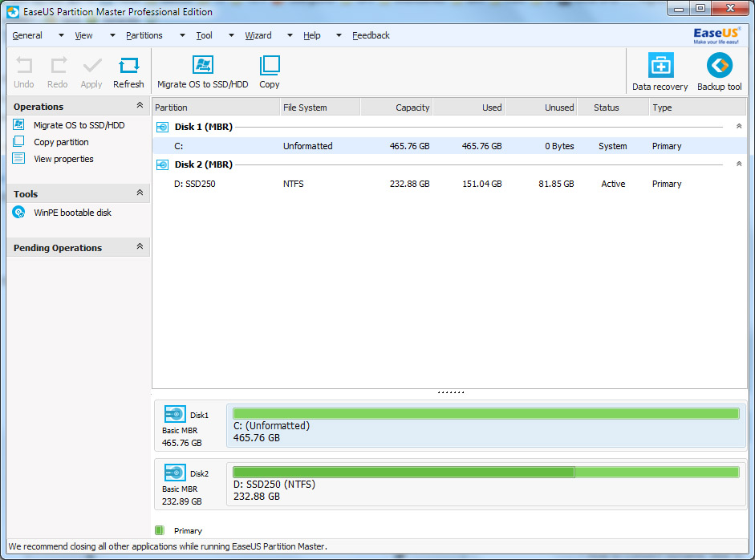Open the Wizard menu
The width and height of the screenshot is (755, 560).
click(258, 35)
